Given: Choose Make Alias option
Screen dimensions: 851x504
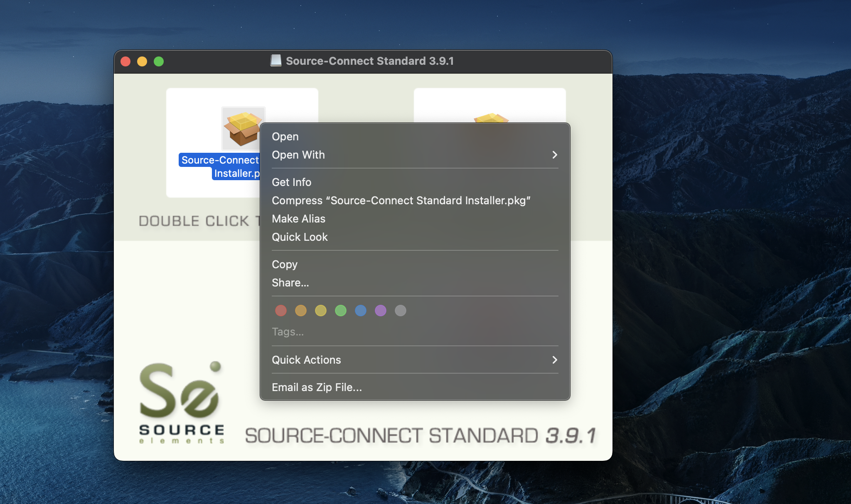Looking at the screenshot, I should coord(299,219).
